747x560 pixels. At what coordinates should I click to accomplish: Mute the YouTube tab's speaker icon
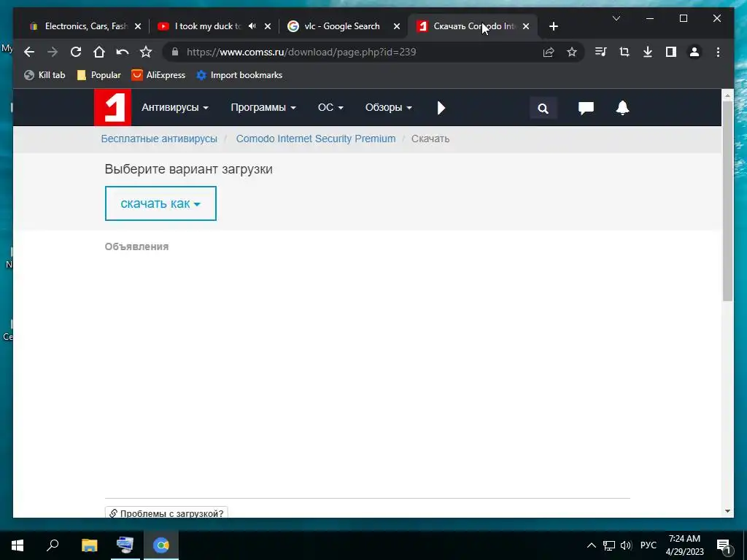[252, 26]
